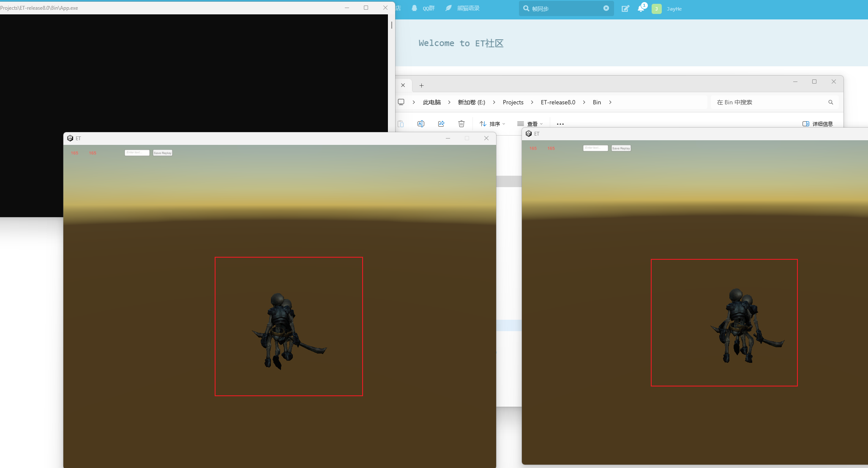Open the compose new post pencil icon
Viewport: 868px width, 468px height.
tap(625, 8)
